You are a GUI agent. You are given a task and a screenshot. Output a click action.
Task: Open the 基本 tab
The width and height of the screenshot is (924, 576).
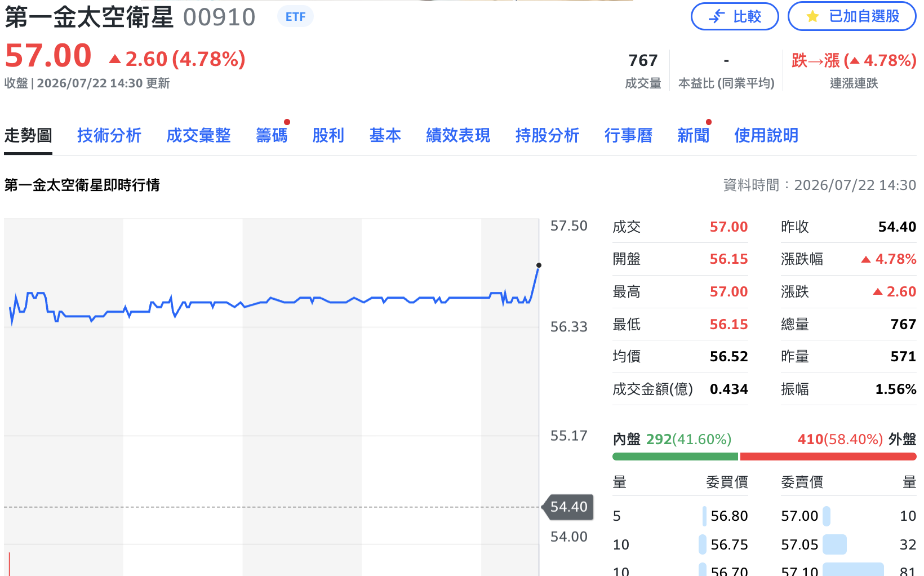click(x=385, y=135)
